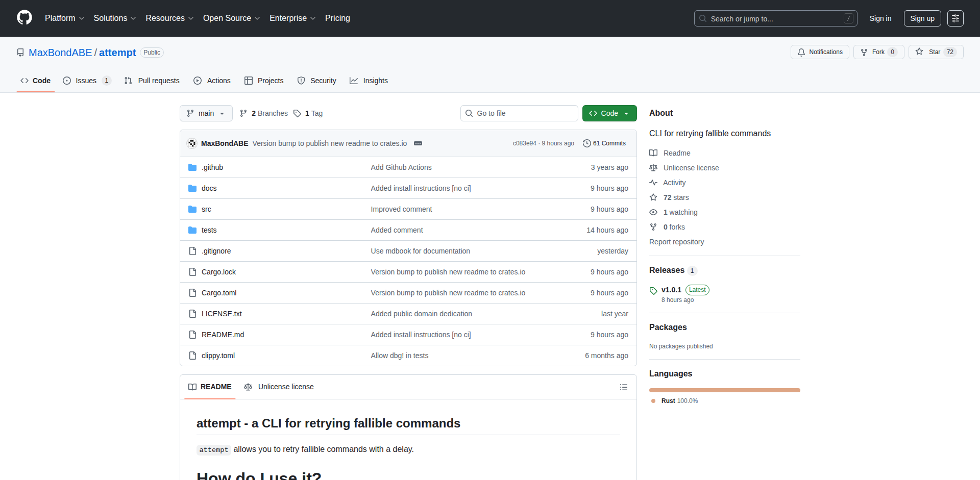Open the main branch selector dropdown
Image resolution: width=980 pixels, height=480 pixels.
(206, 113)
